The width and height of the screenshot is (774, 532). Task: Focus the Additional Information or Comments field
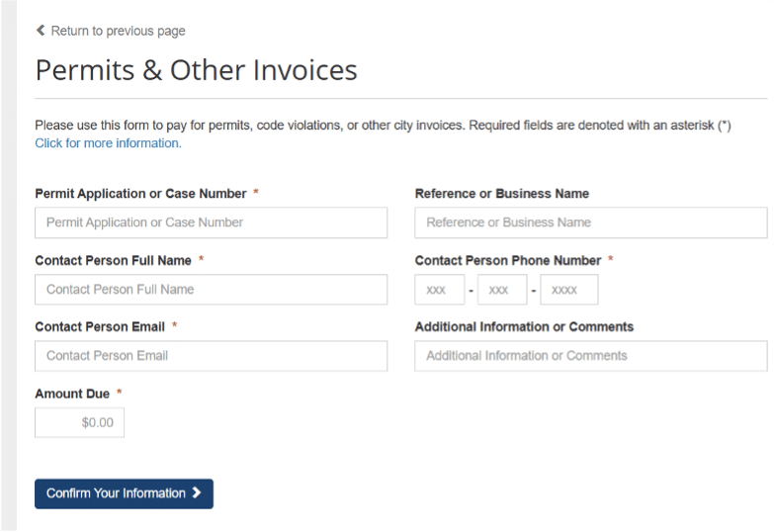click(591, 356)
